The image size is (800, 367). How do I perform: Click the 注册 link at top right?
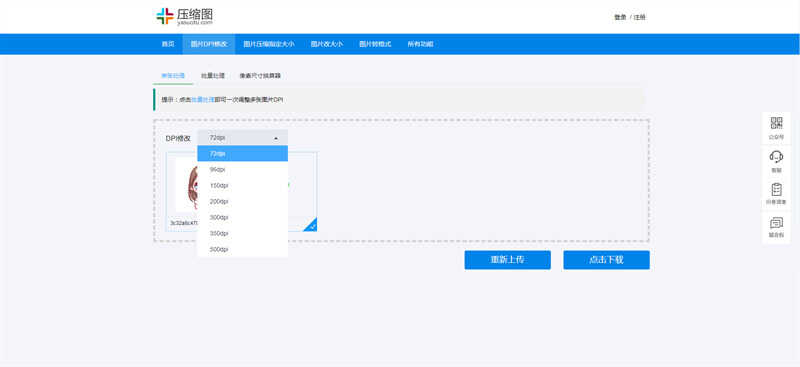pyautogui.click(x=639, y=17)
